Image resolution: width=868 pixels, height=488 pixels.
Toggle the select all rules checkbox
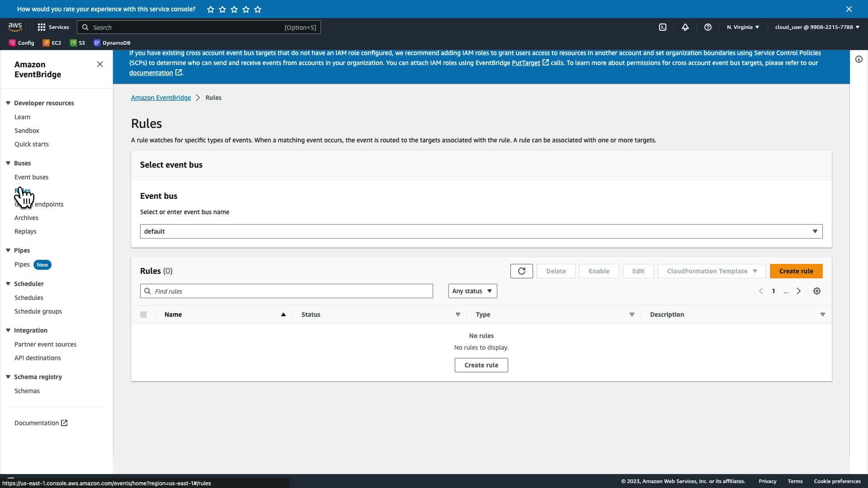pyautogui.click(x=143, y=314)
